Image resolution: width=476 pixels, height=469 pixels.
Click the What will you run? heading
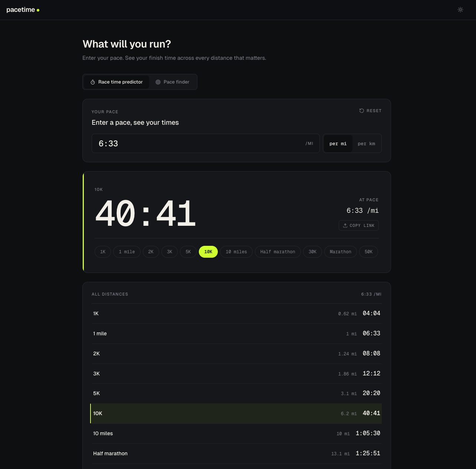127,44
